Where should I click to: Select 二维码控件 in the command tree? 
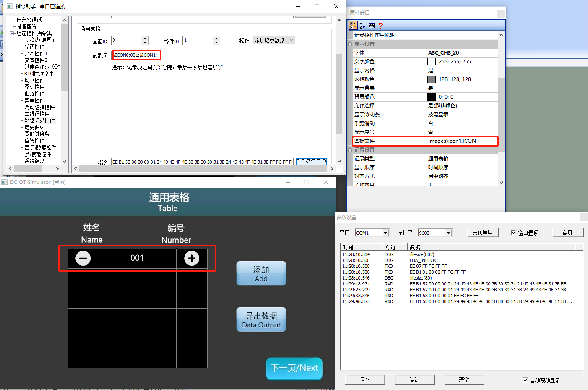tap(37, 114)
